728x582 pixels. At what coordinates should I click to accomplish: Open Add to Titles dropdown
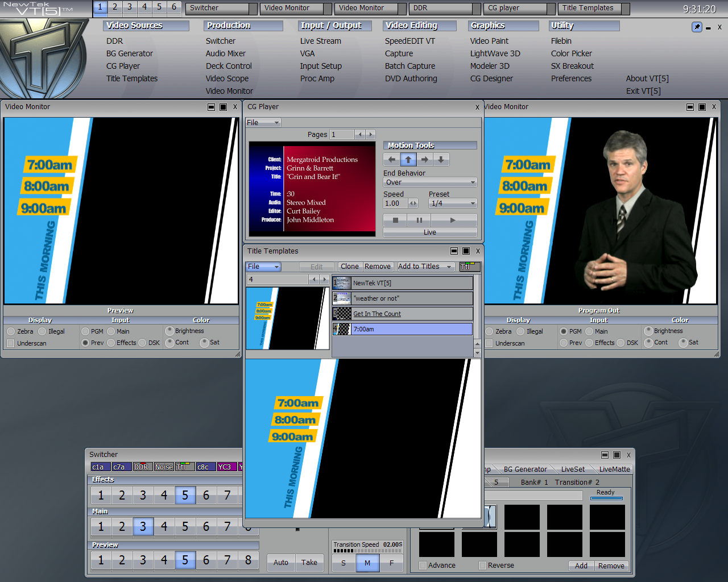tap(425, 267)
